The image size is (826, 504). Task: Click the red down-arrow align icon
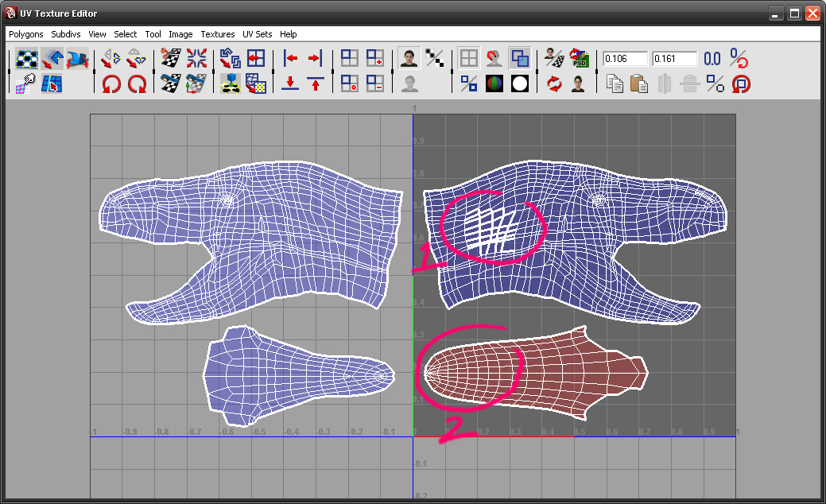point(290,83)
